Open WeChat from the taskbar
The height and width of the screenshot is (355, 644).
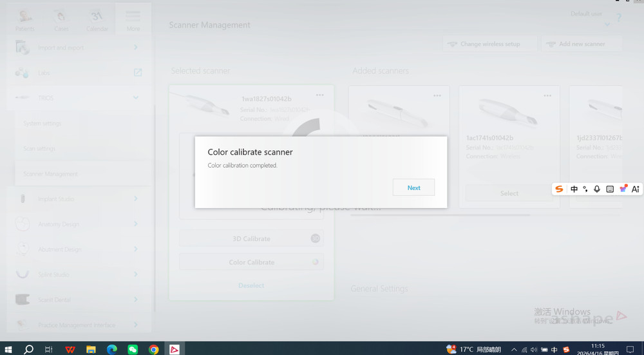pos(133,349)
